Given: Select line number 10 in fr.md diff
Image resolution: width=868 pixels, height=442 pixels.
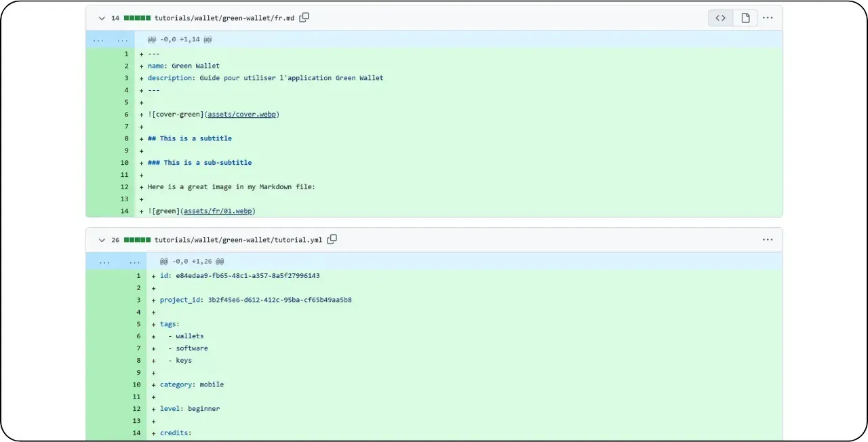Looking at the screenshot, I should (x=124, y=163).
